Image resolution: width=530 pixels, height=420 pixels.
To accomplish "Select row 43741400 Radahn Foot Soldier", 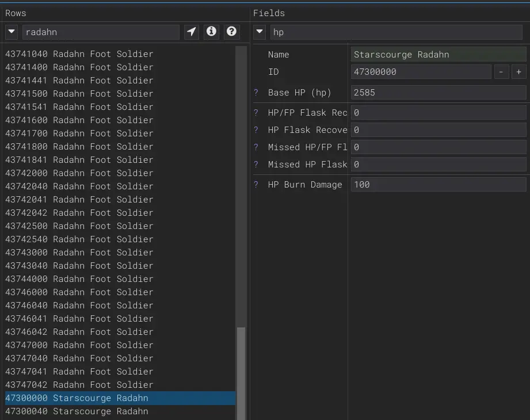I will (x=120, y=67).
